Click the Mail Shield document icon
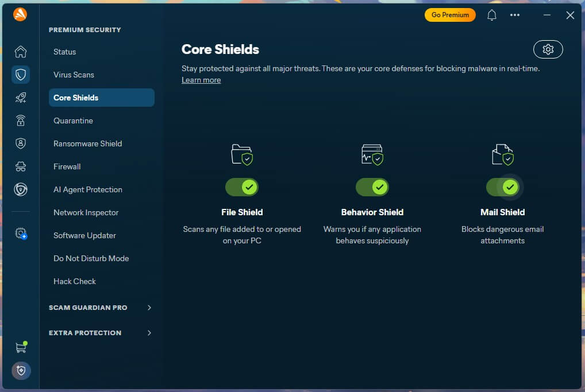This screenshot has width=585, height=392. 503,154
